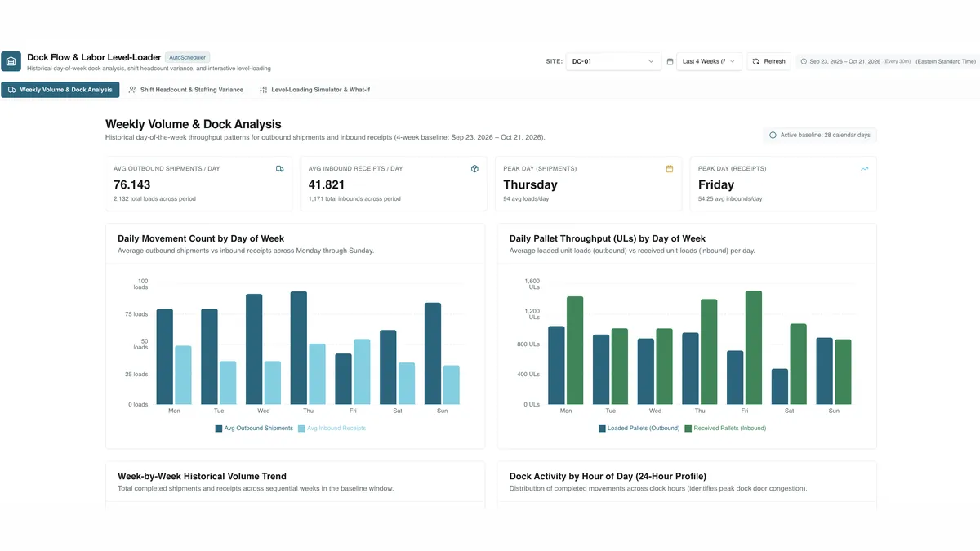This screenshot has width=980, height=551.
Task: Click the Refresh button
Action: tap(768, 61)
